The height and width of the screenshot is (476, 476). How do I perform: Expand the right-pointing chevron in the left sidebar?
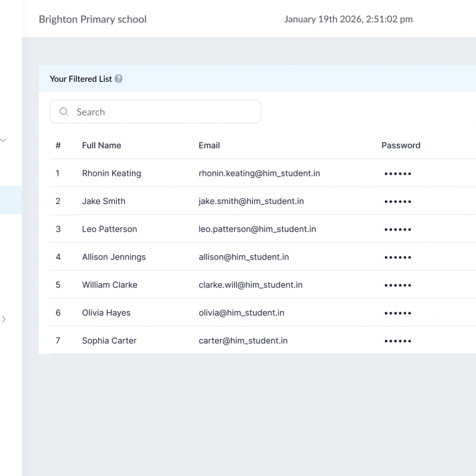[4, 319]
